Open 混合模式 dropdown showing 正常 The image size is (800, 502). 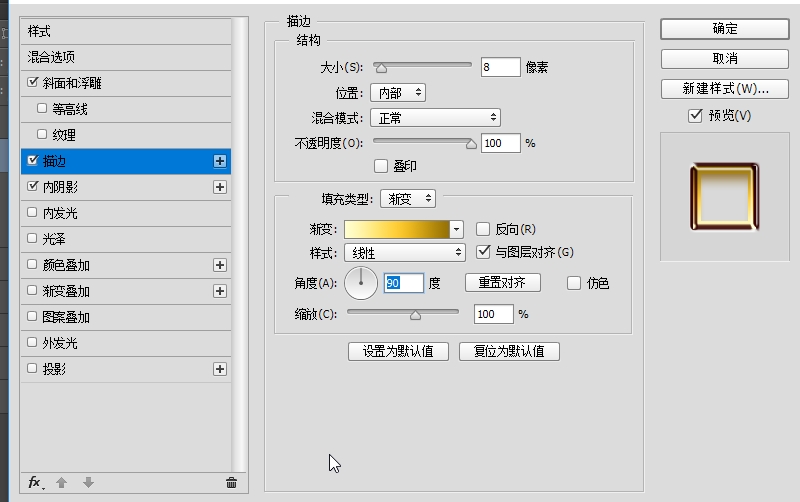click(x=435, y=118)
